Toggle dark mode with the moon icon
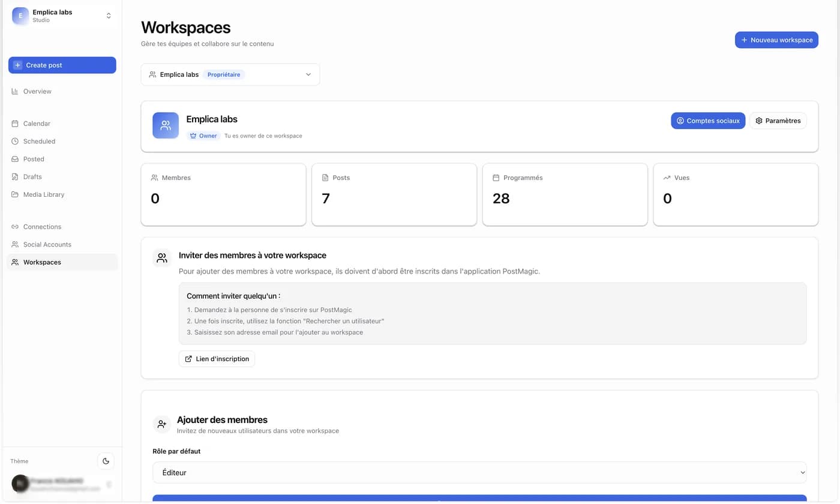This screenshot has width=840, height=504. (x=106, y=461)
